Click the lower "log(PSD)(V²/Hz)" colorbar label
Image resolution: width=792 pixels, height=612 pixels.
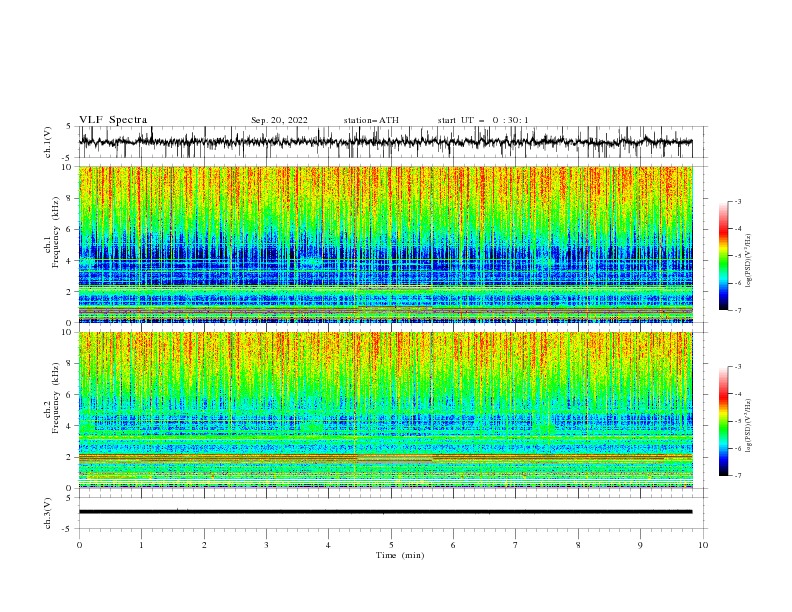(749, 425)
